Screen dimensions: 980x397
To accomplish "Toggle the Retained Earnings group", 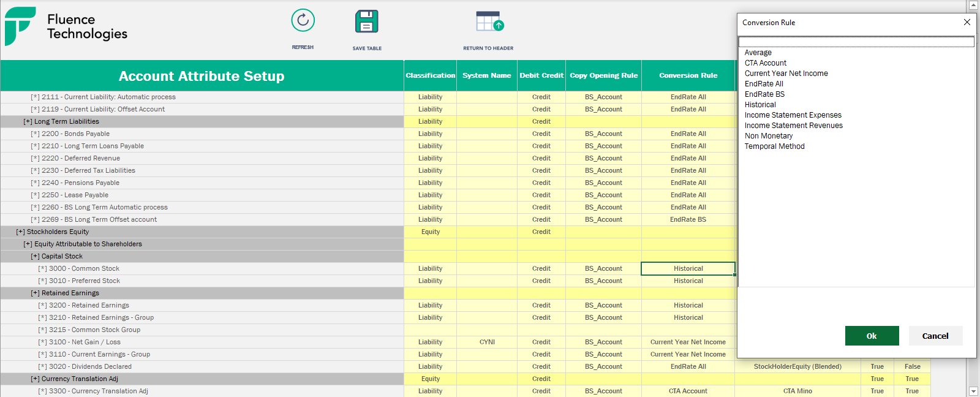I will click(35, 293).
